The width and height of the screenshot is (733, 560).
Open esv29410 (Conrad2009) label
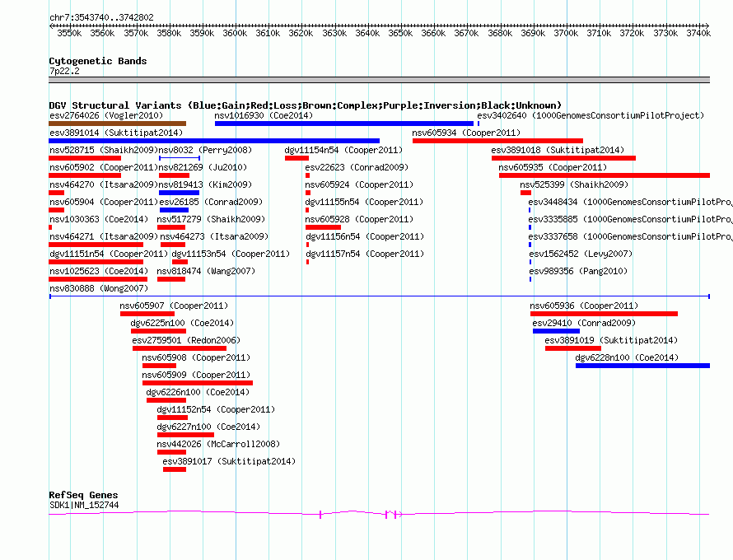coord(584,323)
